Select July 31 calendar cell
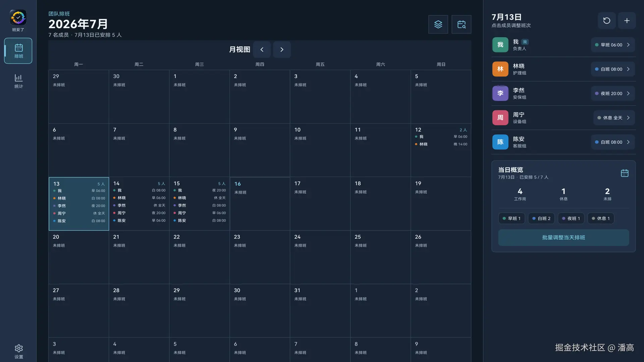Screen dimensions: 644x362 click(320, 311)
